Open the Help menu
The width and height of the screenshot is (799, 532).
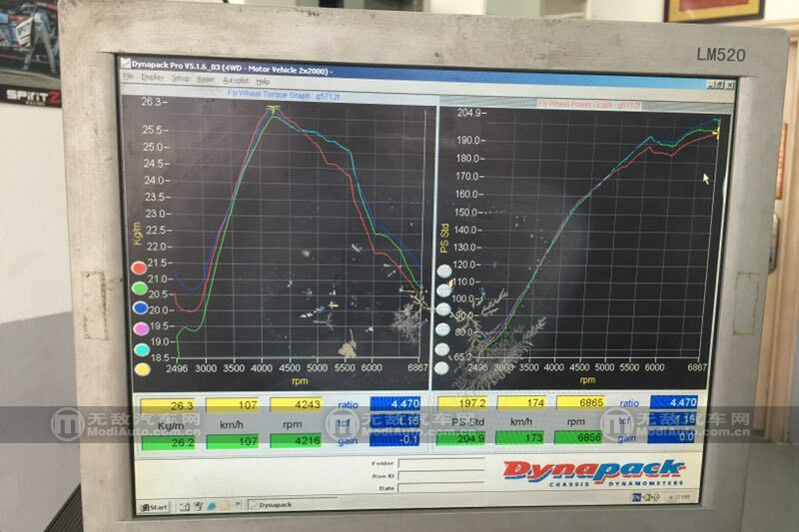263,82
